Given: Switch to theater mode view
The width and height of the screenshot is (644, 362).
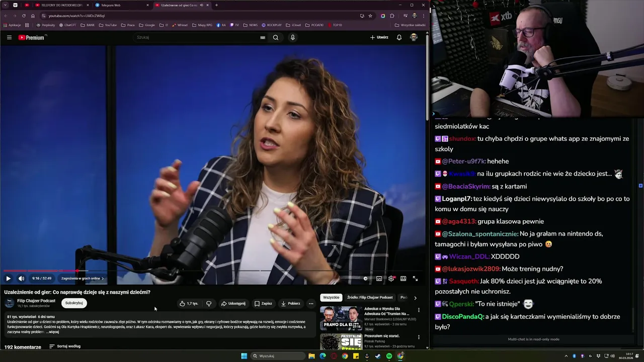Looking at the screenshot, I should pyautogui.click(x=403, y=278).
